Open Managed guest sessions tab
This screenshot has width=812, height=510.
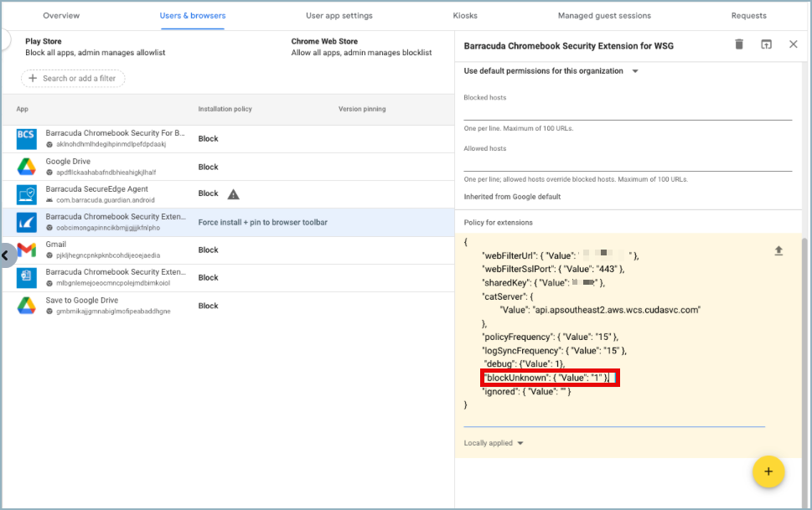coord(604,16)
